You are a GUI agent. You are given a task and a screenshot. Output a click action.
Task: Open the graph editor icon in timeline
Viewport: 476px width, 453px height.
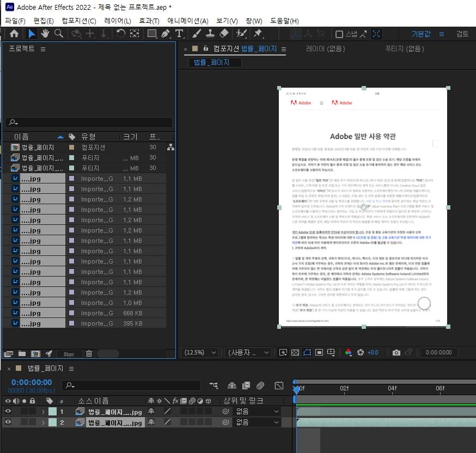click(279, 385)
